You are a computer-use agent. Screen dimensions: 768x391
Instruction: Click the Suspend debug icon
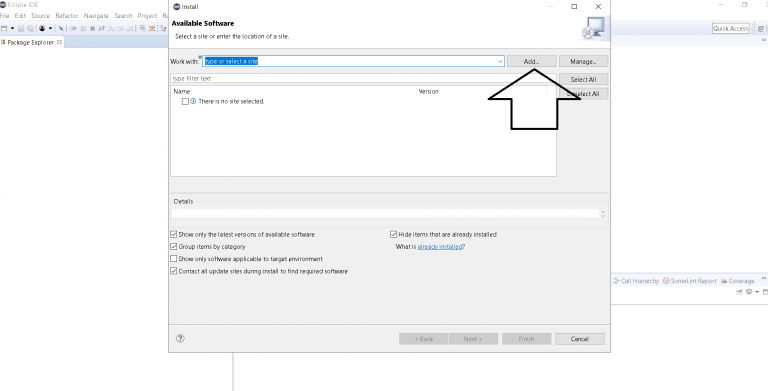pos(83,28)
